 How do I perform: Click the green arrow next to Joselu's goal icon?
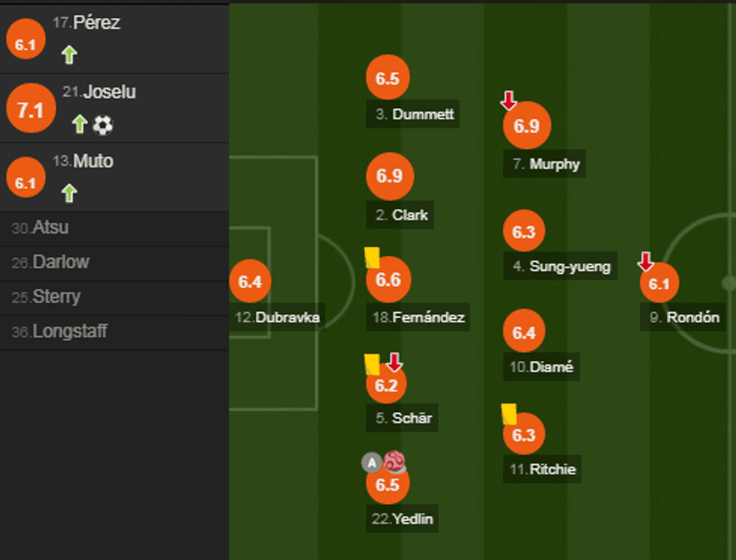coord(80,125)
